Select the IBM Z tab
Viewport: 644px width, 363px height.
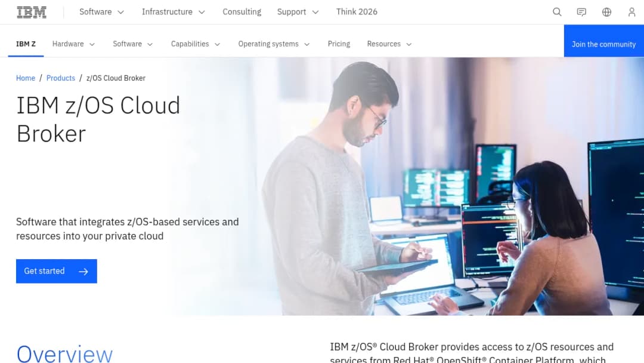[x=26, y=44]
